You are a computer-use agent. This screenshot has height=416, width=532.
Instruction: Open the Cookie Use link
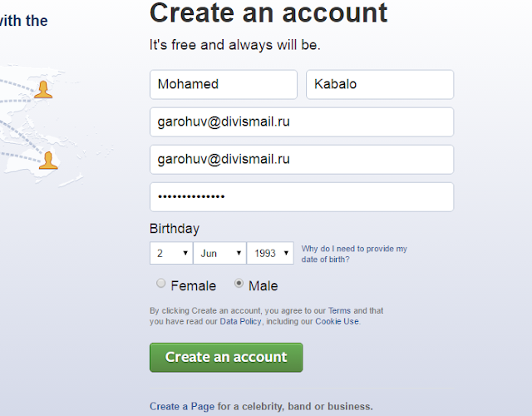337,321
